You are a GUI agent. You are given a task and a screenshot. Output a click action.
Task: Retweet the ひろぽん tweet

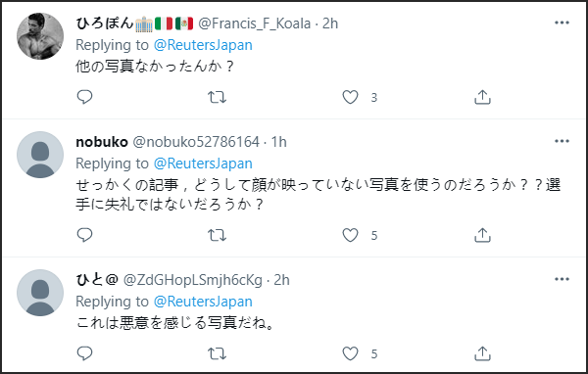tap(218, 98)
